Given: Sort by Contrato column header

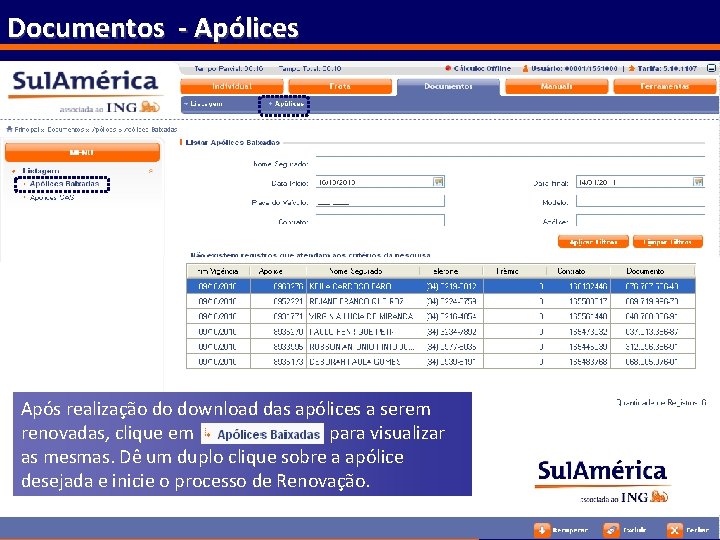Looking at the screenshot, I should click(578, 271).
